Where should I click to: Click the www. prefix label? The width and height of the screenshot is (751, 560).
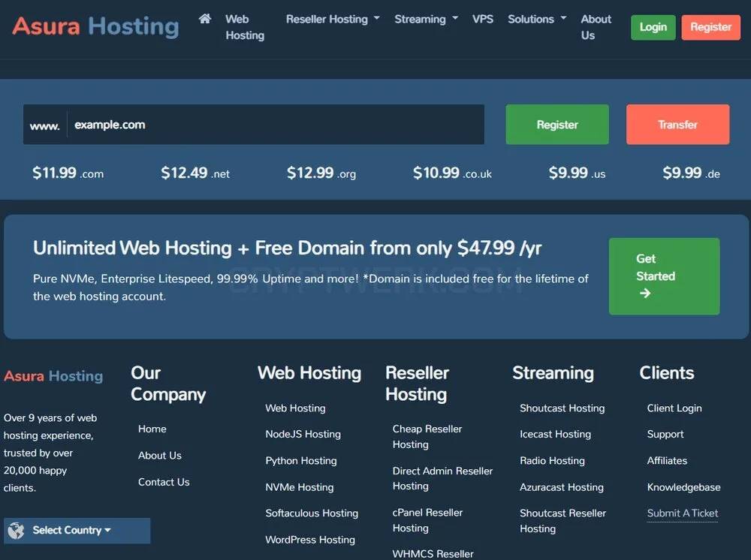[44, 126]
